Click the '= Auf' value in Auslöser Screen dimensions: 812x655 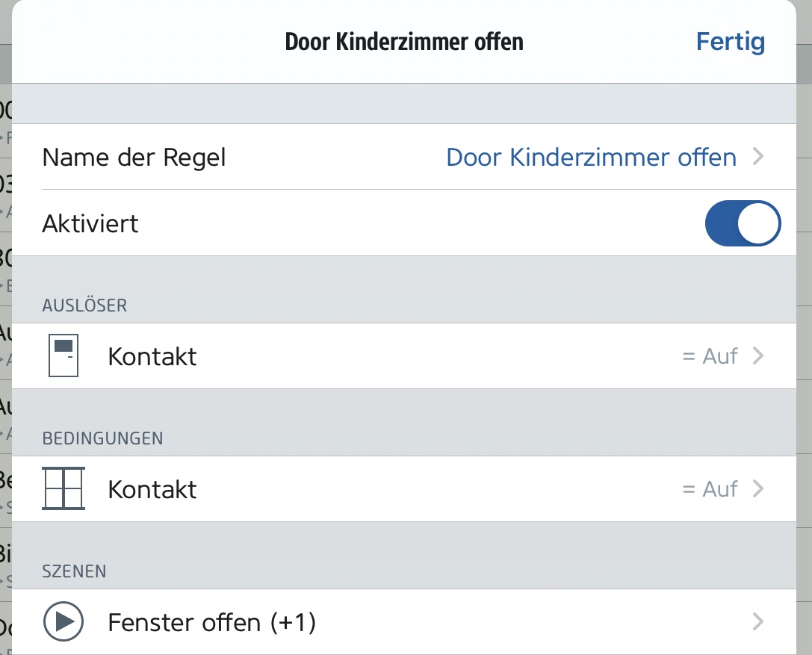710,356
